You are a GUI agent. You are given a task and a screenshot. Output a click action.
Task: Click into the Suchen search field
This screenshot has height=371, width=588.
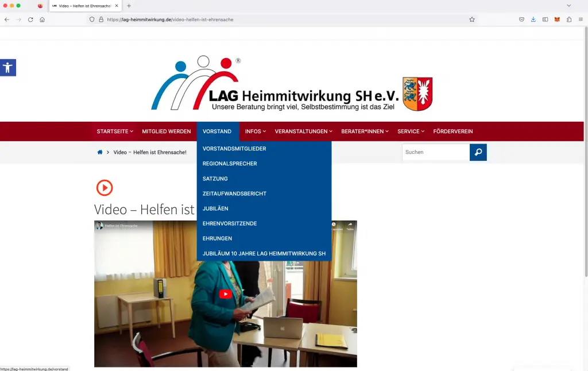pyautogui.click(x=435, y=152)
